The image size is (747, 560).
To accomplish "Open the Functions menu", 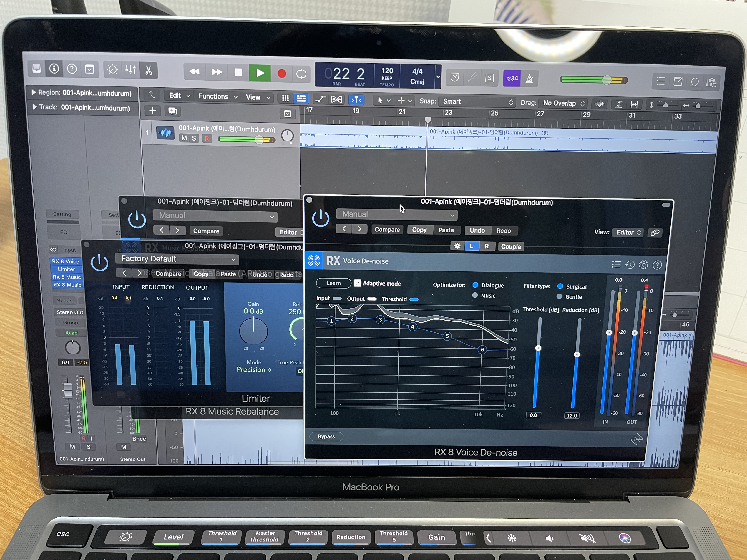I will (x=218, y=96).
